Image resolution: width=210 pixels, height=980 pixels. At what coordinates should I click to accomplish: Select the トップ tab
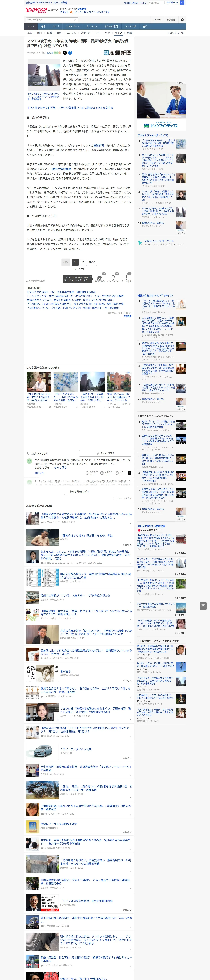(31, 27)
